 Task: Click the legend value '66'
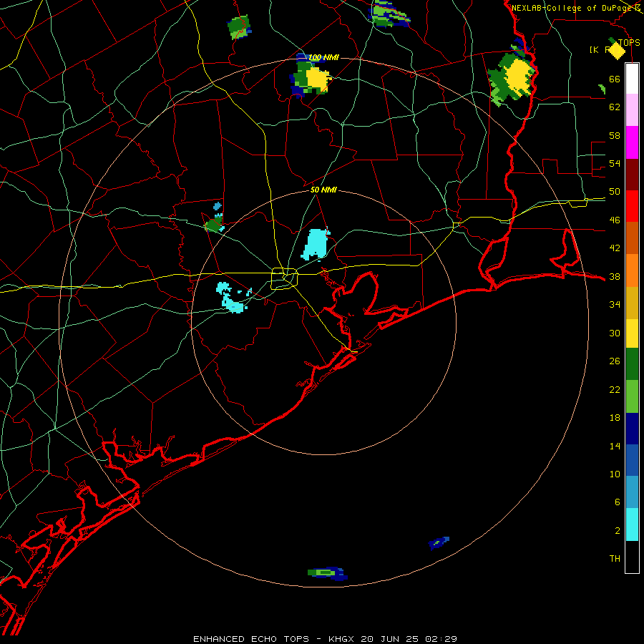(x=615, y=79)
